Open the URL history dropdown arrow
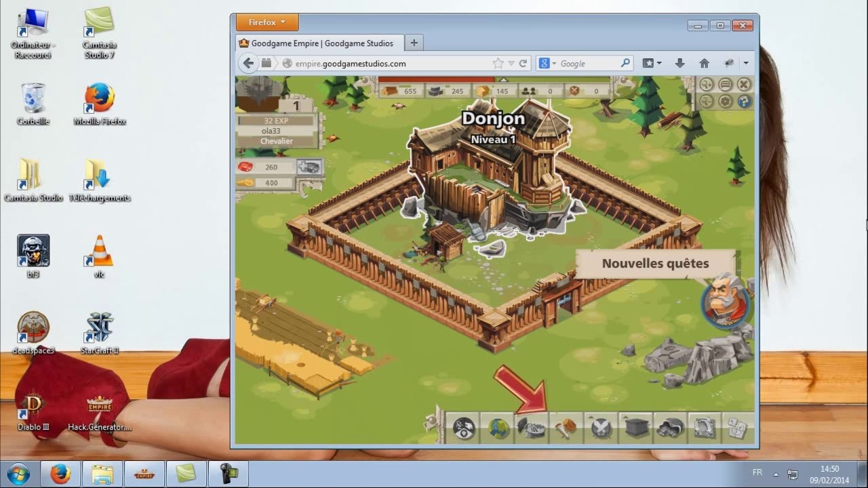868x488 pixels. pyautogui.click(x=511, y=63)
